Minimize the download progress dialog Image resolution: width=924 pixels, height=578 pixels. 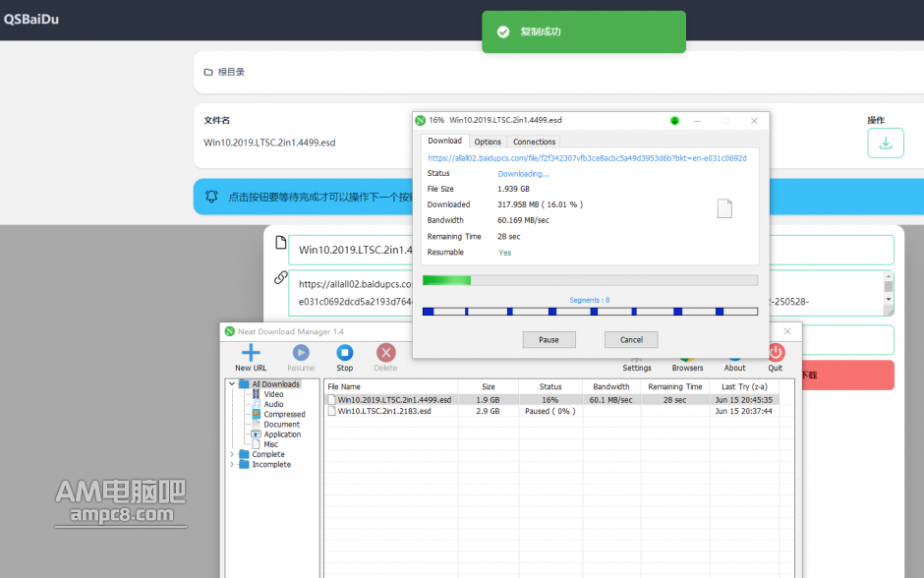click(697, 121)
